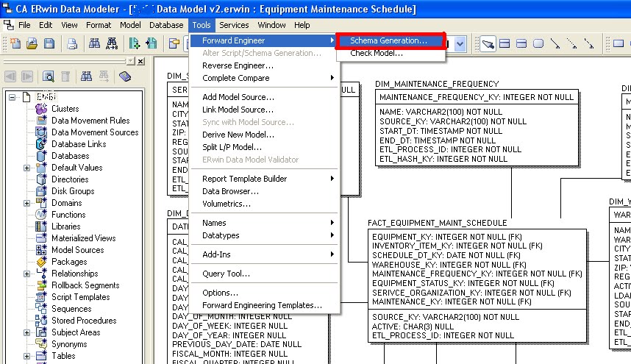This screenshot has height=364, width=631.
Task: Expand the Relationships tree node
Action: tap(27, 274)
